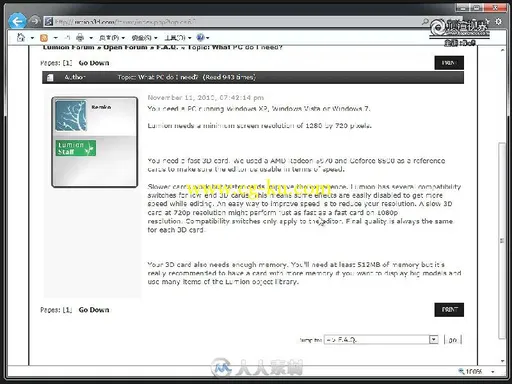Click the page vertical scrollbar thumb
This screenshot has width=512, height=384.
[x=502, y=241]
